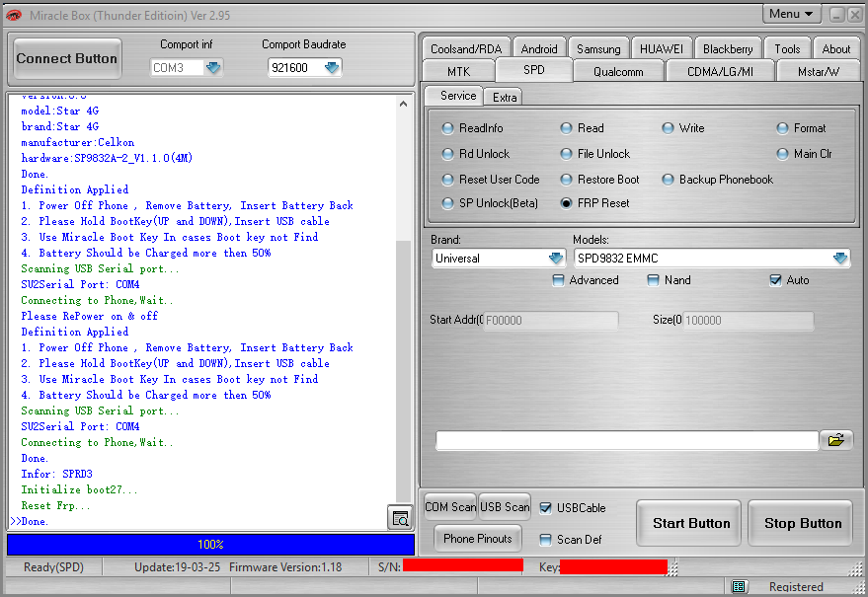Choose Backup Phonebook radio button

point(668,180)
